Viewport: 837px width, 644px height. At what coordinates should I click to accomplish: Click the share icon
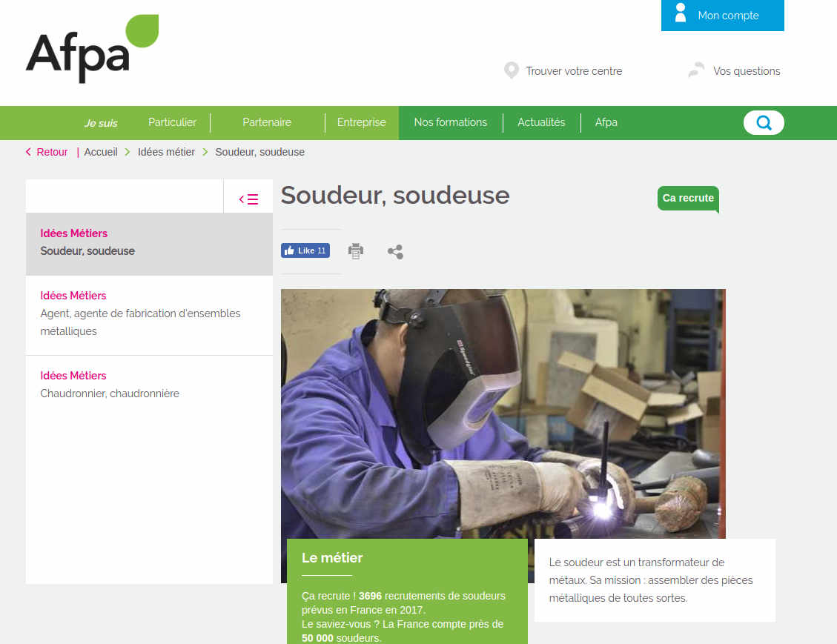(x=395, y=252)
